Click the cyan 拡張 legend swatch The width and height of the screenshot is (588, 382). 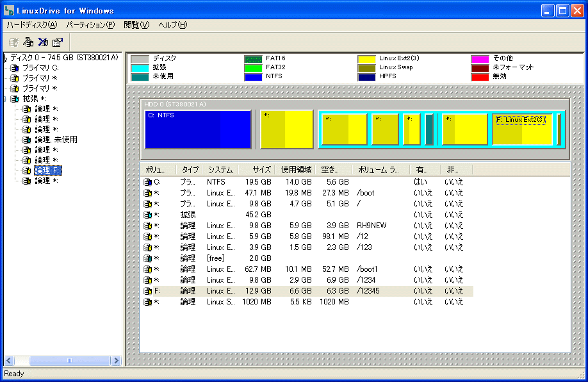[x=140, y=68]
